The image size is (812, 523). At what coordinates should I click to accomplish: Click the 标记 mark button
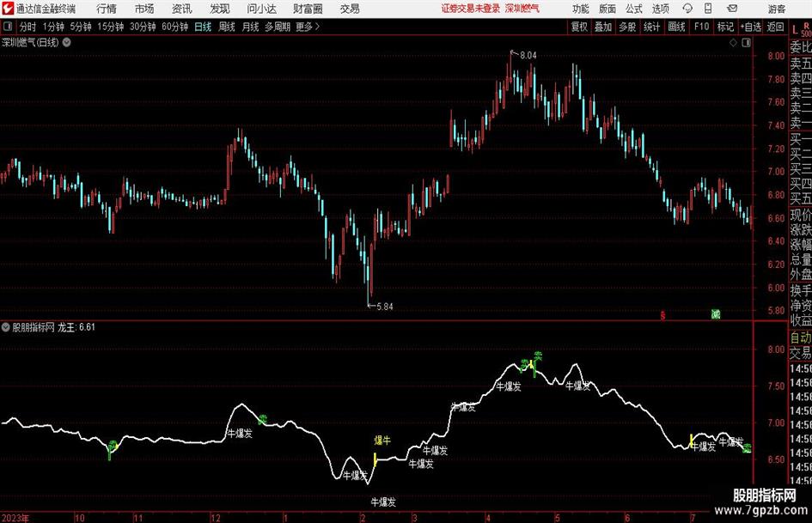pyautogui.click(x=725, y=27)
